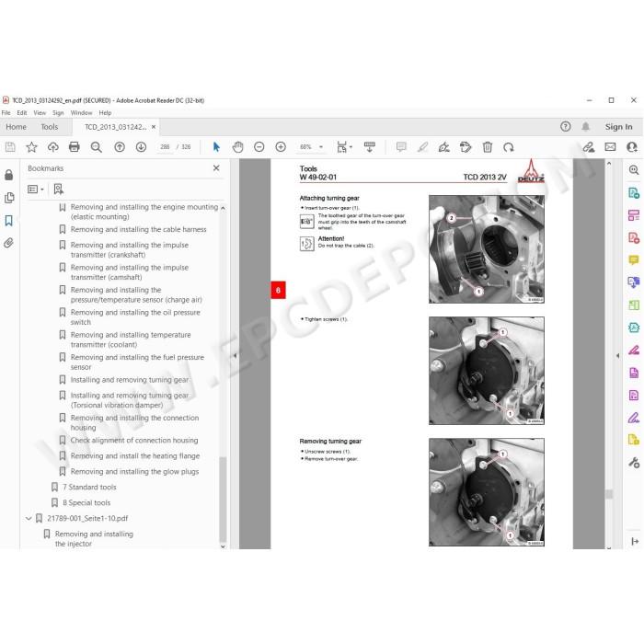Open More Tools wrench icon
Viewport: 644px width, 644px height.
pos(634,464)
